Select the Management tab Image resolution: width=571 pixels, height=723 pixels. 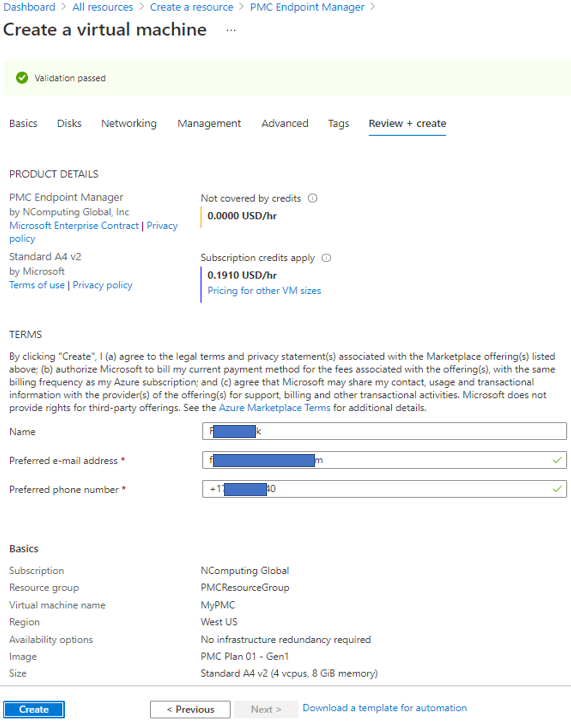click(209, 124)
